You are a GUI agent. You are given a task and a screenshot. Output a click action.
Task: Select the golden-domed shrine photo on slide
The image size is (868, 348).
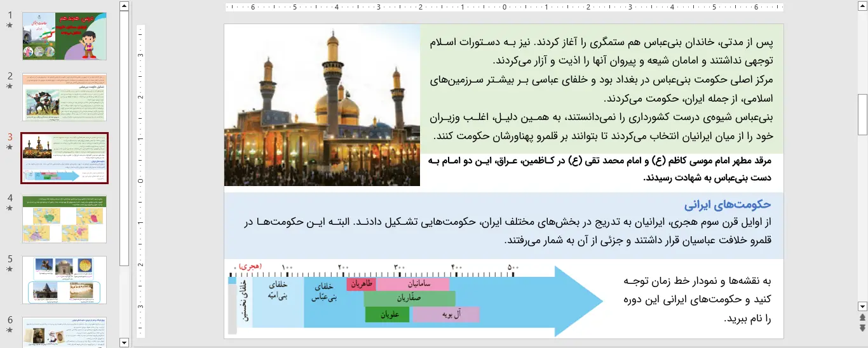[322, 105]
